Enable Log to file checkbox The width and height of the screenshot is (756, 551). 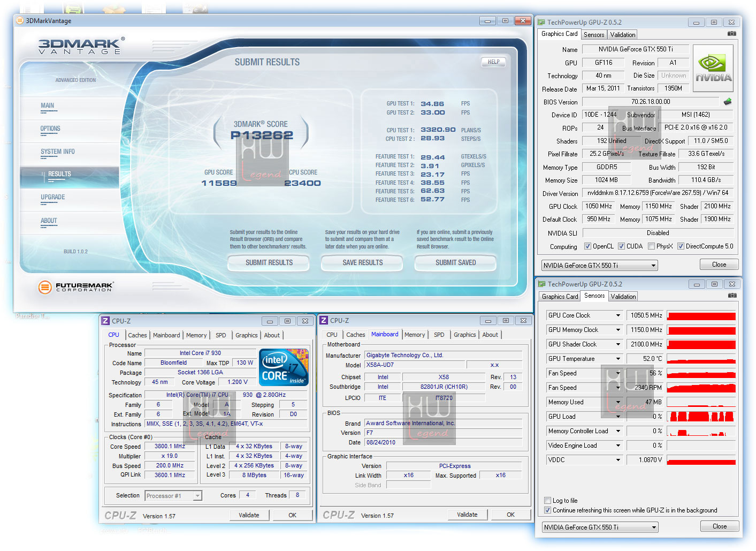click(x=547, y=501)
